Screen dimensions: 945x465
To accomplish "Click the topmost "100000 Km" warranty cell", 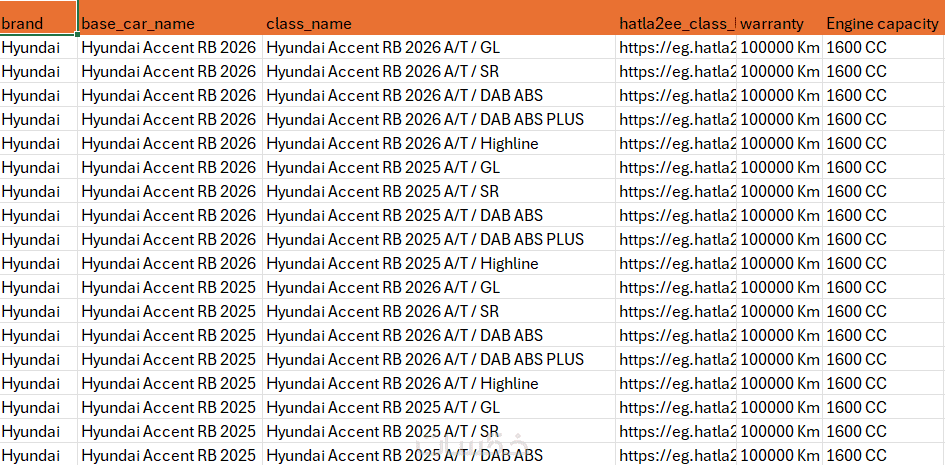I will click(780, 47).
